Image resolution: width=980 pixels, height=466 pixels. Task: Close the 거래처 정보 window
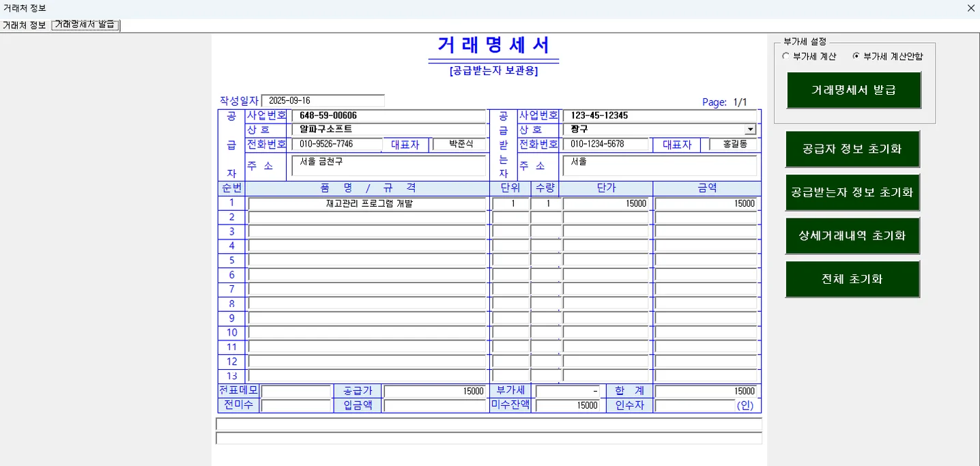(971, 8)
